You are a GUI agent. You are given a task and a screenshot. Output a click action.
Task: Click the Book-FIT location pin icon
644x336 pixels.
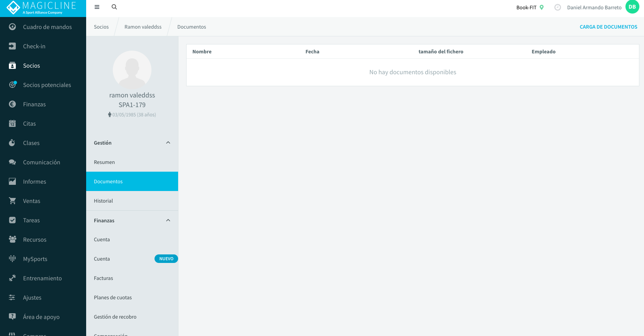pyautogui.click(x=542, y=7)
